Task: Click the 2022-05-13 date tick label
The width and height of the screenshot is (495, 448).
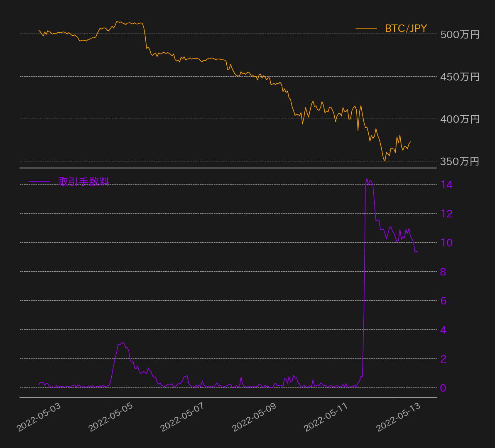Action: click(x=398, y=417)
